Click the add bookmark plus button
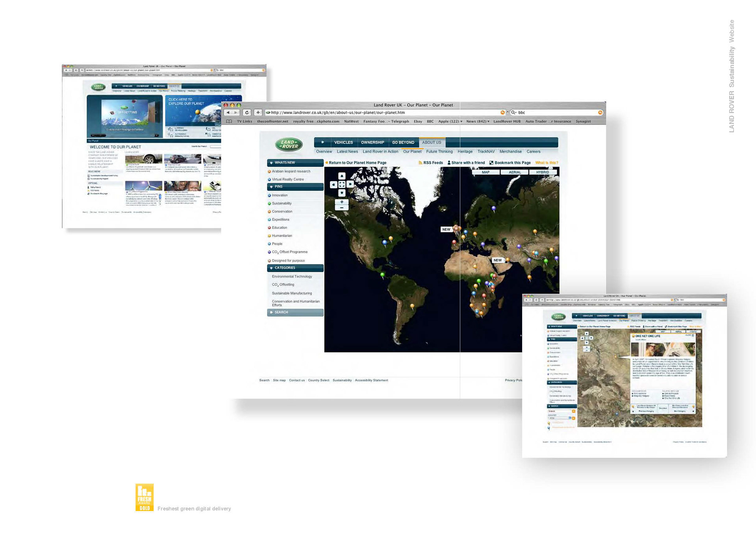 258,113
